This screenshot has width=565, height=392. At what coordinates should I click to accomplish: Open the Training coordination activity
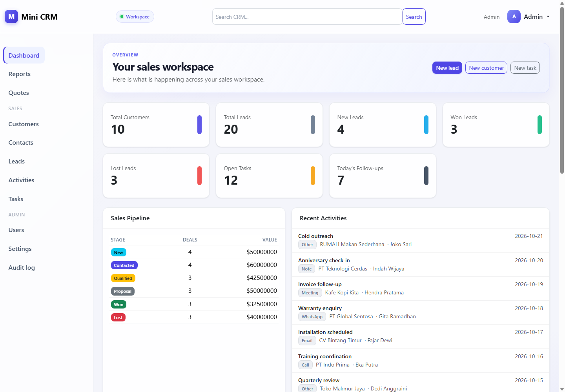pyautogui.click(x=421, y=361)
